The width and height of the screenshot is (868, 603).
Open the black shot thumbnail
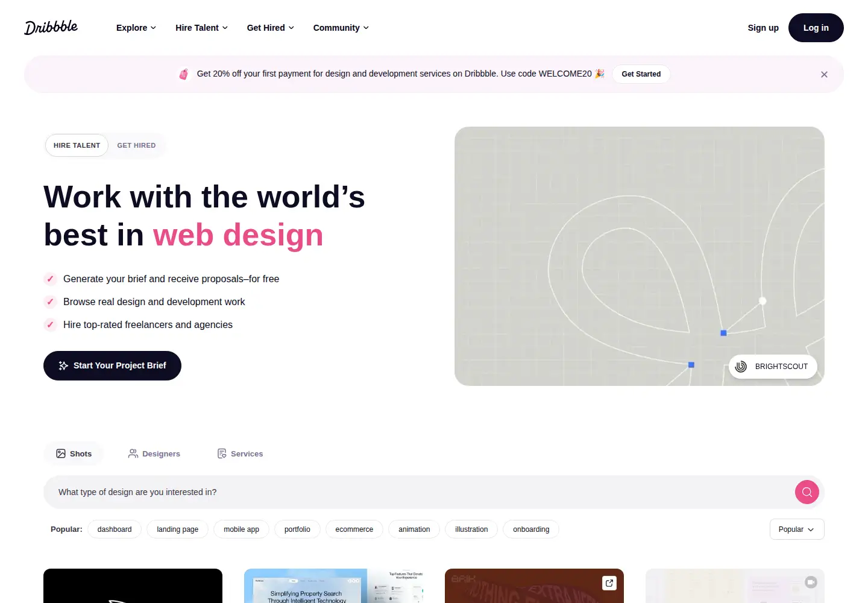pos(133,586)
